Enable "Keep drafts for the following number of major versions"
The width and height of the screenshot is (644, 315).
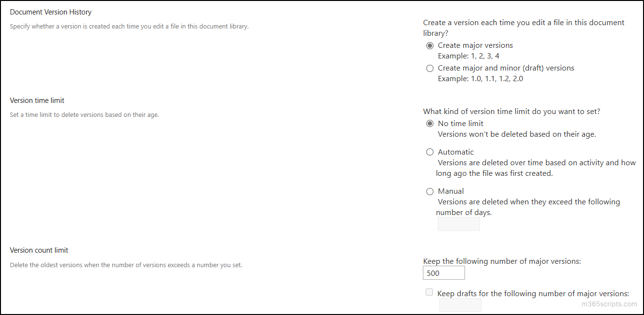(x=429, y=292)
